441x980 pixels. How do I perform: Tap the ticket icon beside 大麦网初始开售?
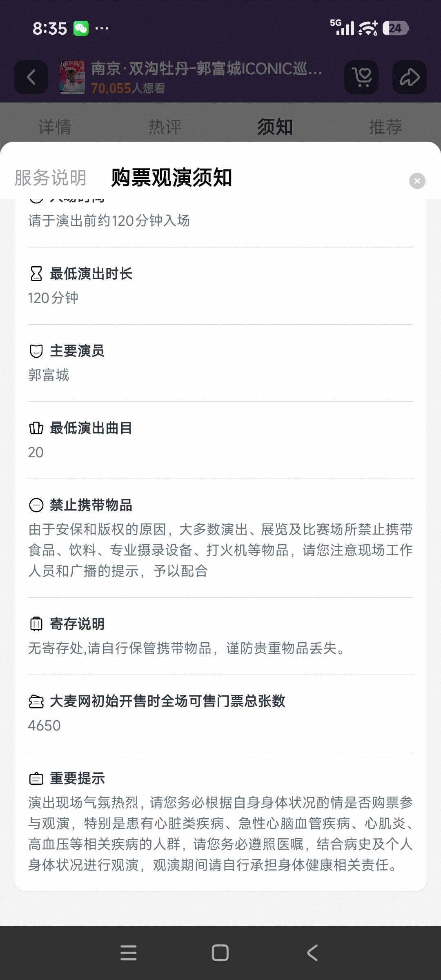[x=36, y=702]
